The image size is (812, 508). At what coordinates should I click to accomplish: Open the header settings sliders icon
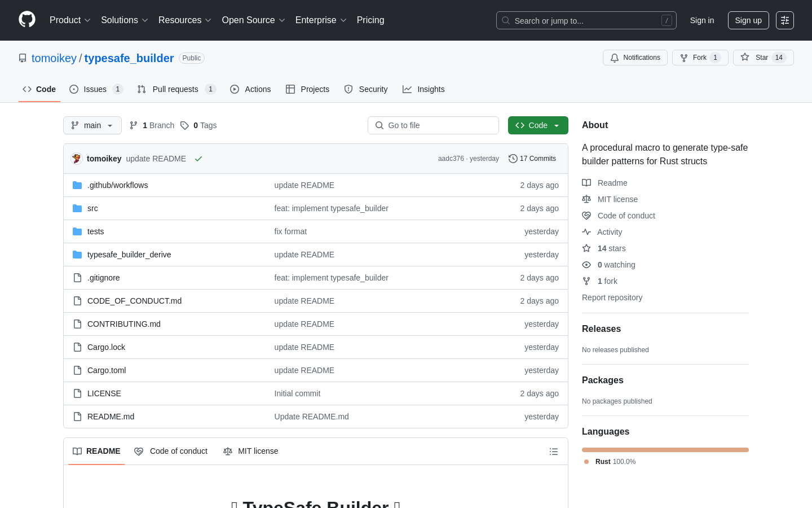[x=785, y=20]
